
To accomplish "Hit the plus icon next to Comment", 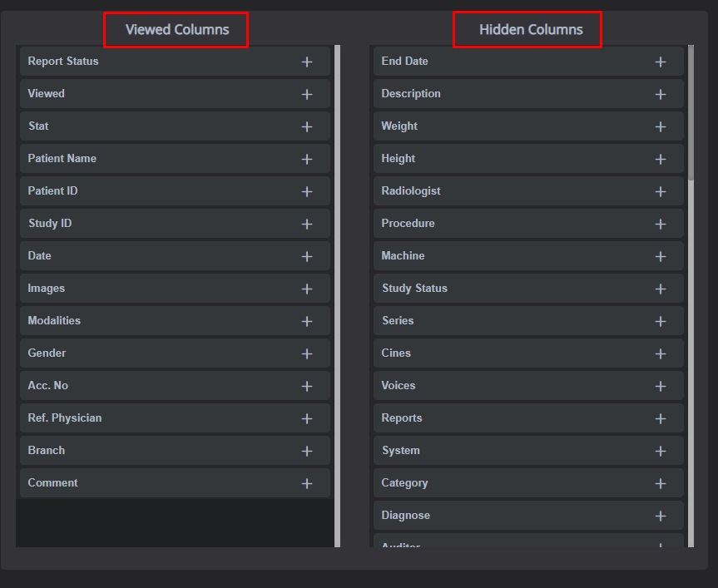I will pyautogui.click(x=307, y=483).
